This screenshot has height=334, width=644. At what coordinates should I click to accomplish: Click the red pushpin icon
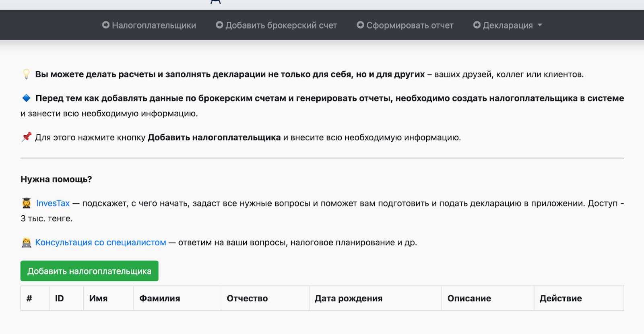pos(26,137)
